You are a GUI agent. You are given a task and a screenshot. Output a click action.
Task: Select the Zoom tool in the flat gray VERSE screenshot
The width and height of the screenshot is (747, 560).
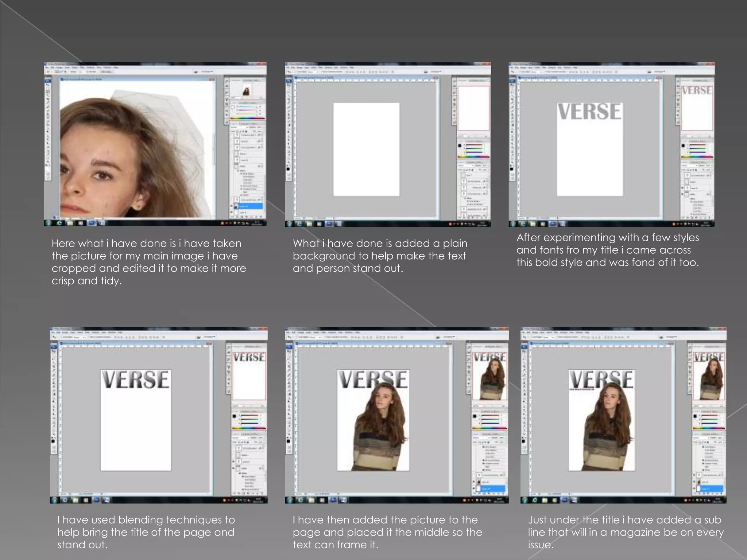(x=512, y=163)
